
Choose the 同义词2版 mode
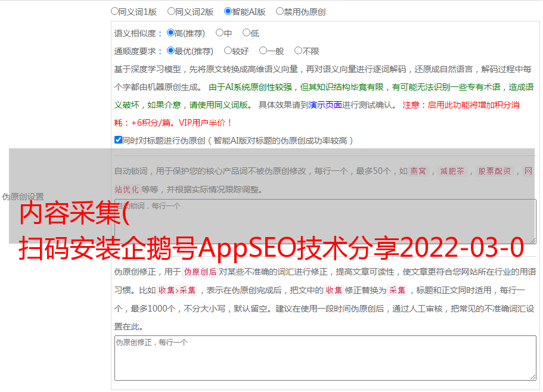(x=171, y=11)
